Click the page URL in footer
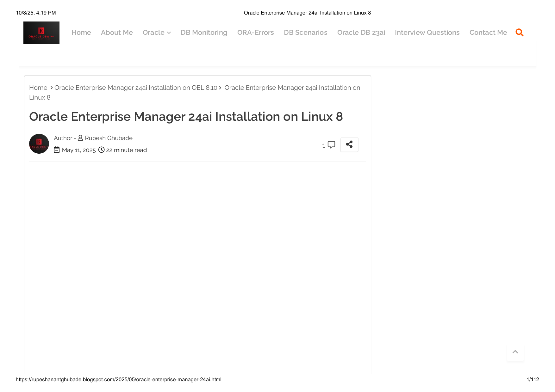This screenshot has width=555, height=392. tap(119, 379)
